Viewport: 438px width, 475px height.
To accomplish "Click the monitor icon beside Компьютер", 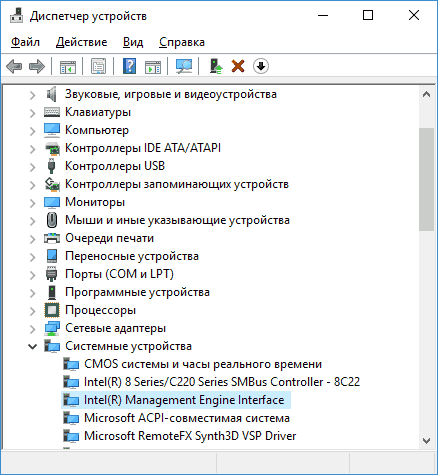I will tap(52, 130).
